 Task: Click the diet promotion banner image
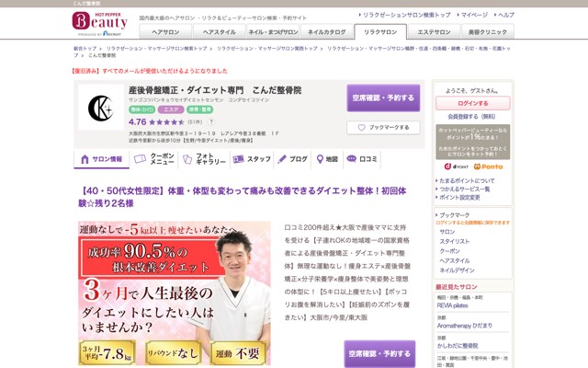tap(175, 293)
